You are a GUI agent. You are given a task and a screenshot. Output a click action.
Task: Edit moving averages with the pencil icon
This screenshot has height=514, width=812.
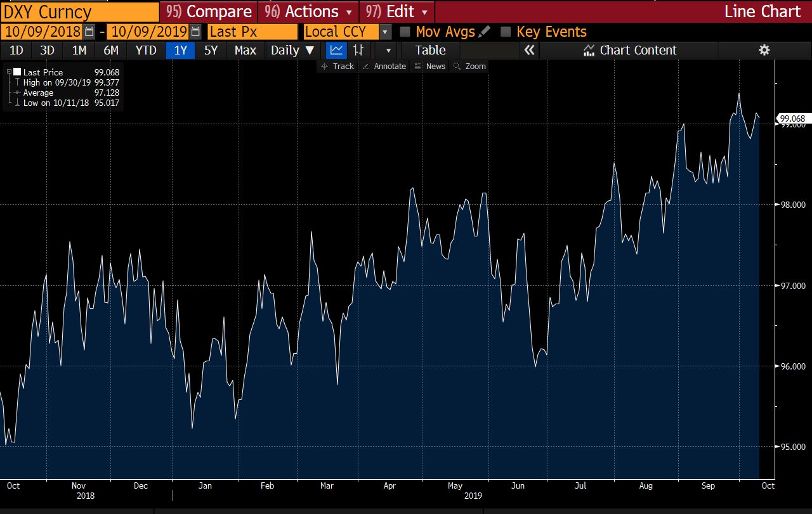click(485, 31)
